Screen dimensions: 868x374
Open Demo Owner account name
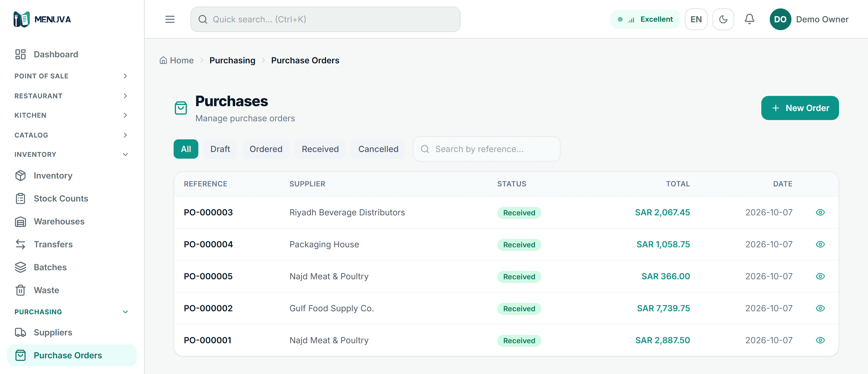click(822, 19)
